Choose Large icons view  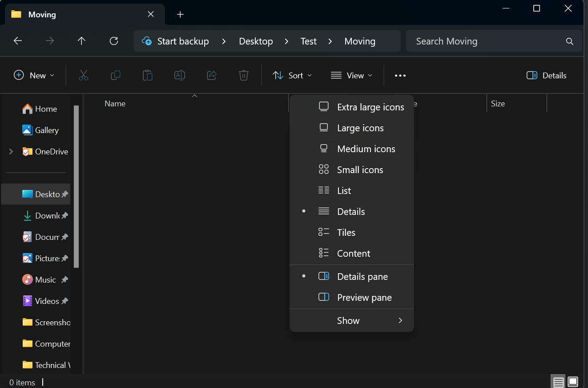[352, 128]
